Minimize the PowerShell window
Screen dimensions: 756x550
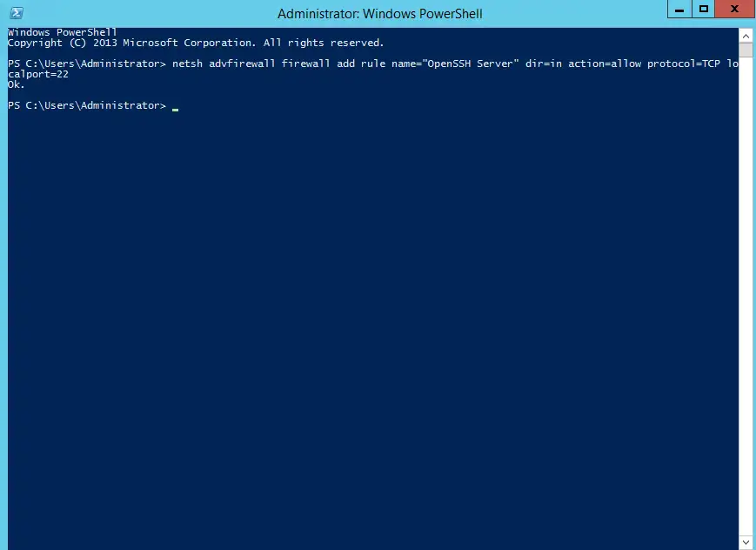coord(678,10)
